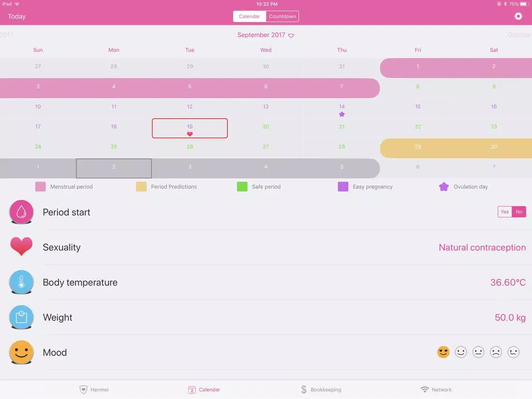Tap the Wi-Fi icon in status bar
Viewport: 532px width, 399px height.
tap(17, 4)
